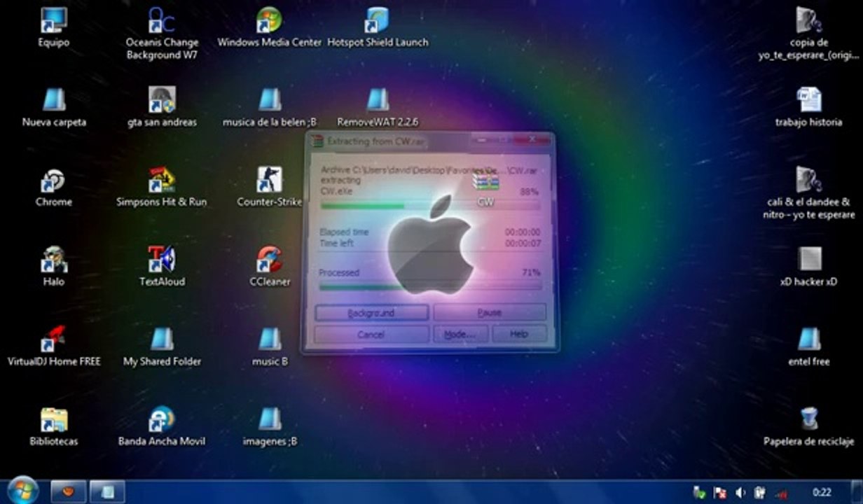Open the Windows Start menu
The image size is (863, 504).
22,490
